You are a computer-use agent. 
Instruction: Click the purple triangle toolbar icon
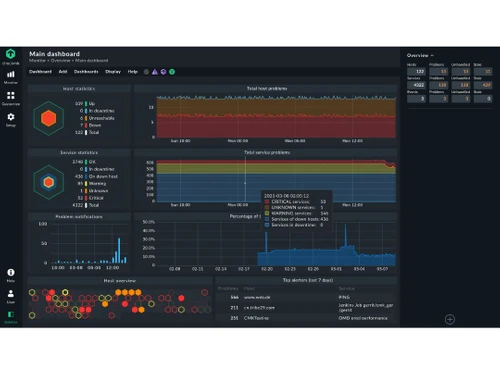(x=155, y=72)
